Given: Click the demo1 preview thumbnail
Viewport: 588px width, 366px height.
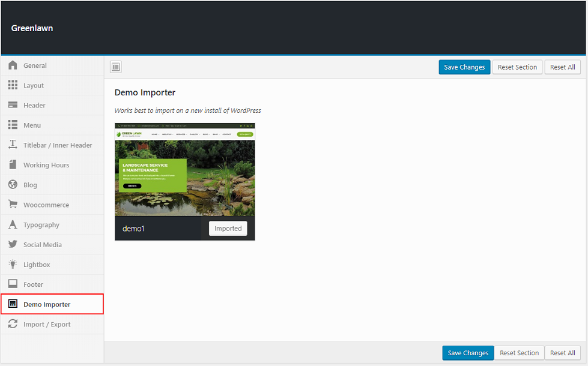Looking at the screenshot, I should pyautogui.click(x=184, y=170).
